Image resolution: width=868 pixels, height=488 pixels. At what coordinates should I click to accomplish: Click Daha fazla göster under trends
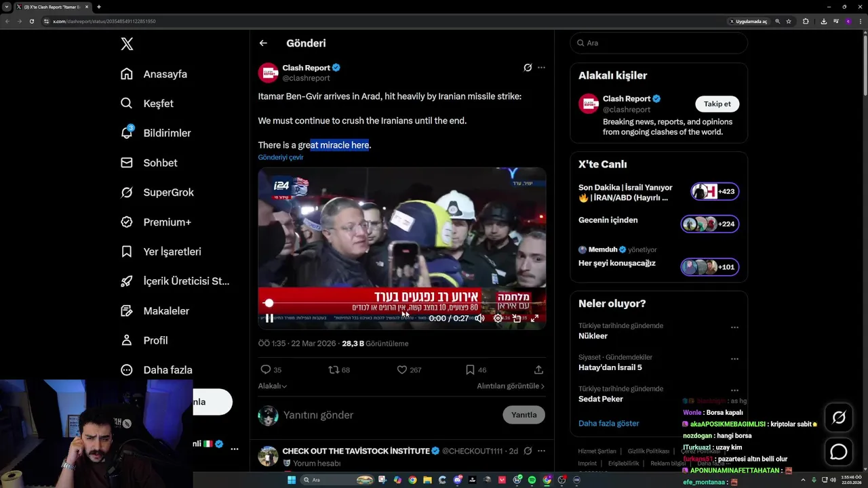click(x=608, y=423)
